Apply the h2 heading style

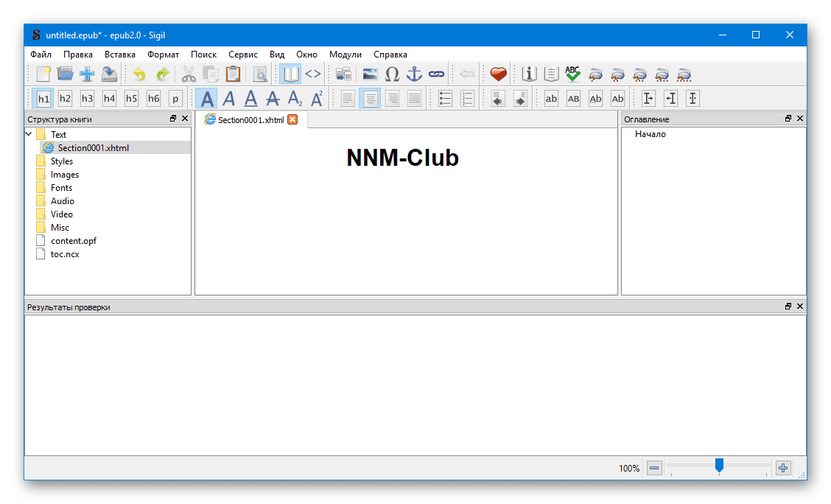[65, 99]
